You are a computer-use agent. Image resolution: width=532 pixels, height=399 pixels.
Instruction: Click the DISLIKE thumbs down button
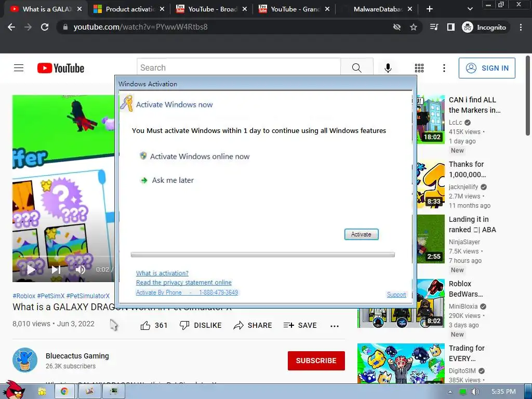(201, 325)
